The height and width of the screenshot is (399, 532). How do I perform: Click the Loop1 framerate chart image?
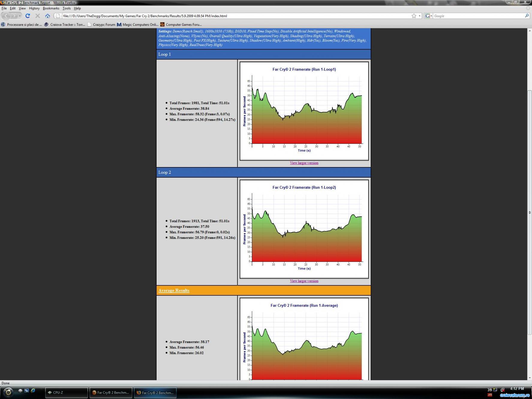tap(304, 111)
